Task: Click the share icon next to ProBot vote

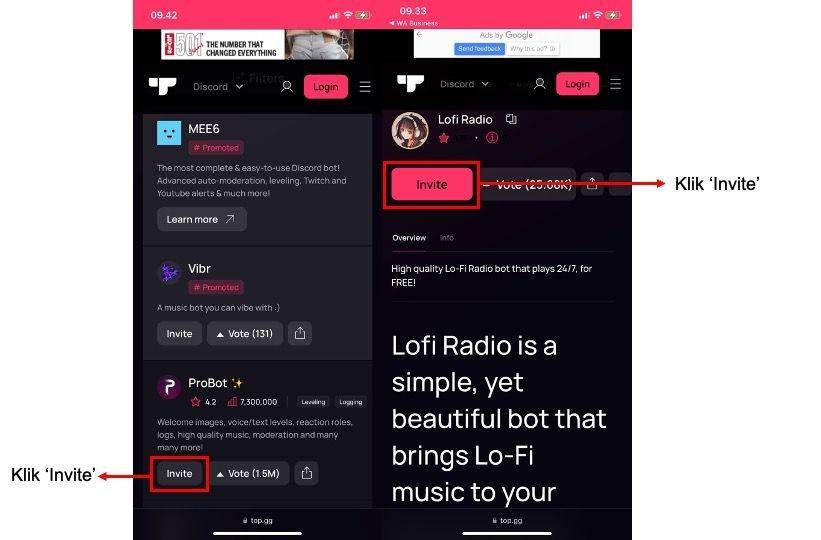Action: (x=307, y=473)
